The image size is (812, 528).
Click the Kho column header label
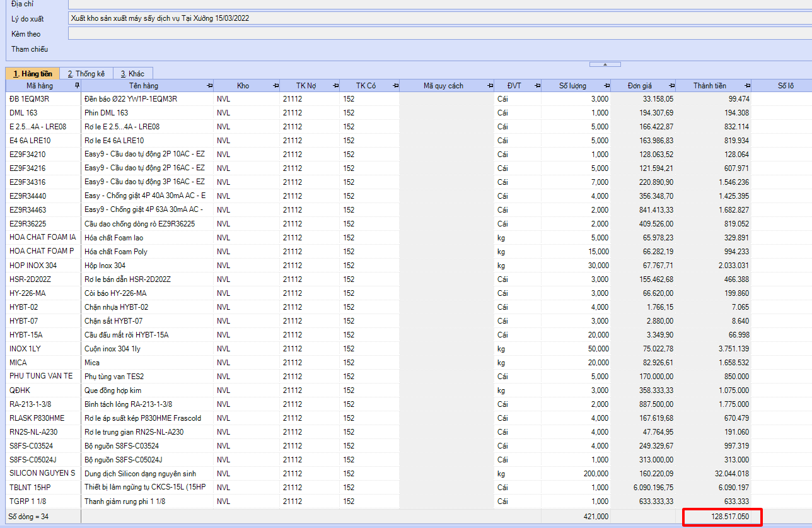(243, 86)
